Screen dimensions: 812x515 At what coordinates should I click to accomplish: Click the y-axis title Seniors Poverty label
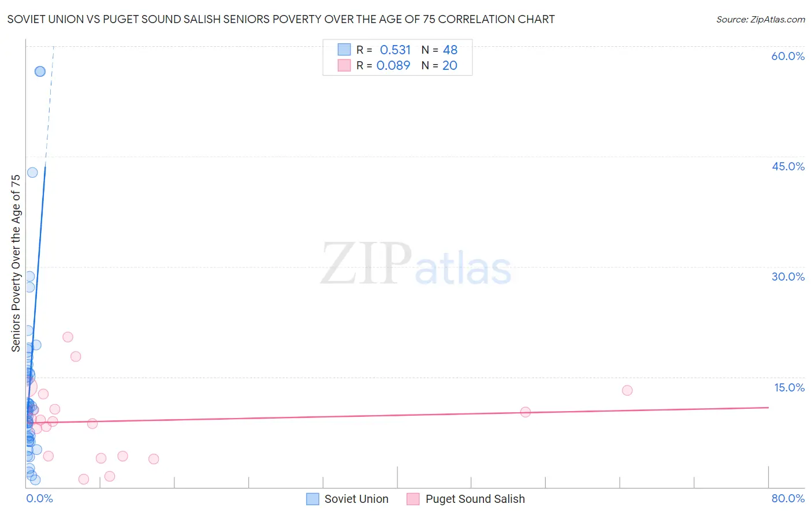point(16,263)
